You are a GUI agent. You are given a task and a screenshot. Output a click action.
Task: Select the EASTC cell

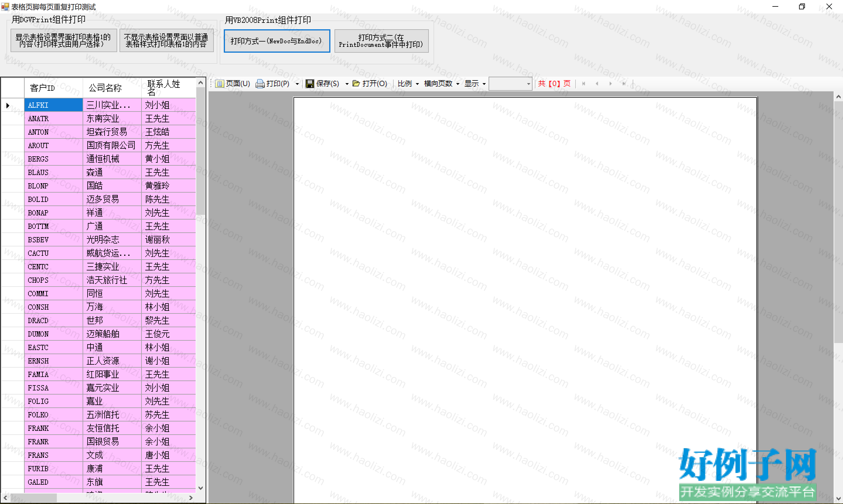54,347
